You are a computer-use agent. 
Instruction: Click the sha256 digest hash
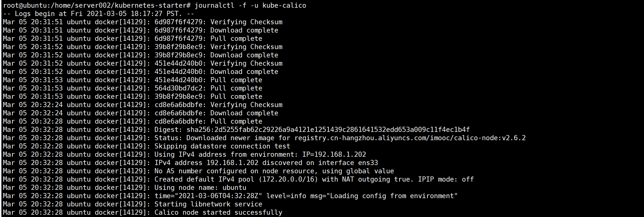(x=328, y=130)
